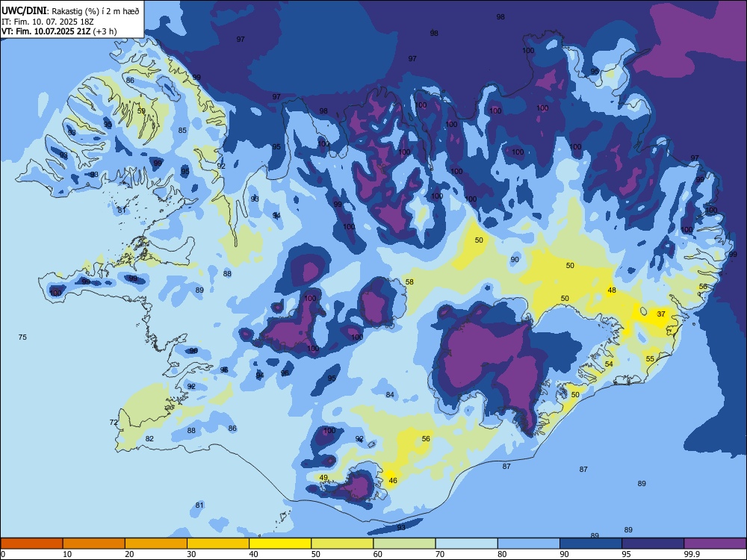
Task: Click the humidity value 90 on the map
Action: (x=515, y=260)
